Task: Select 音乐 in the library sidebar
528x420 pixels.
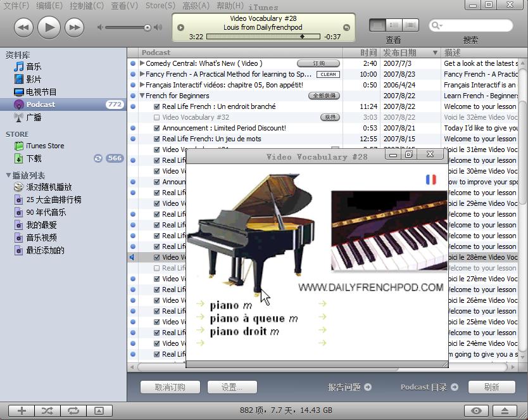Action: click(x=63, y=67)
